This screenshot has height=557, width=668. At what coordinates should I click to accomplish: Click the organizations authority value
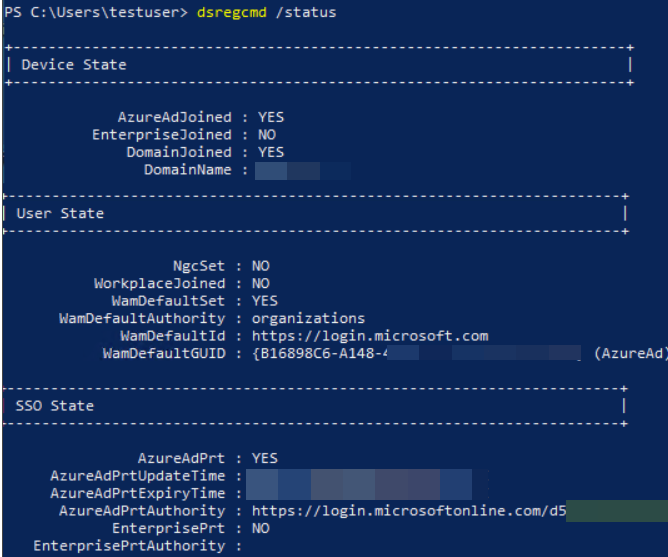[x=308, y=318]
